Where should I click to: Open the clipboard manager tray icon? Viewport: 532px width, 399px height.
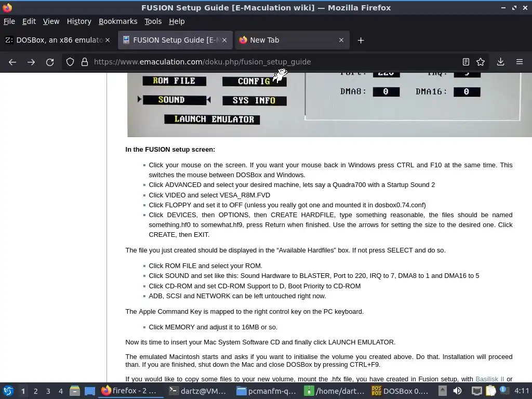[x=490, y=391]
